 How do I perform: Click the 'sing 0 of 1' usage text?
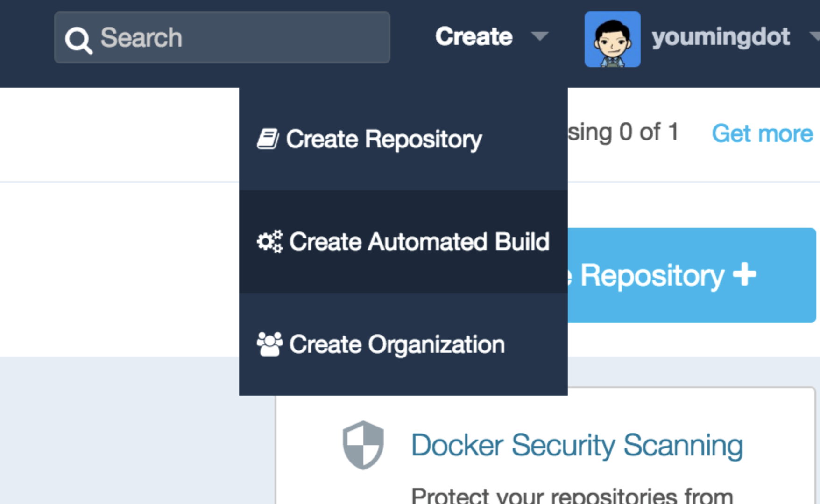(x=623, y=133)
